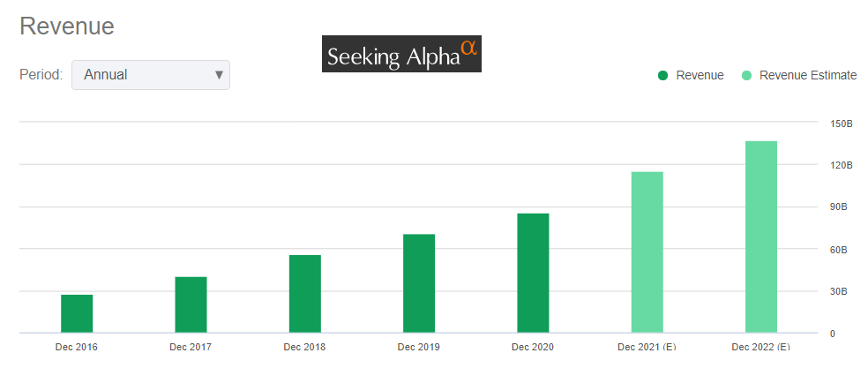Toggle the Revenue Estimate legend dot
This screenshot has width=868, height=368.
(x=746, y=75)
